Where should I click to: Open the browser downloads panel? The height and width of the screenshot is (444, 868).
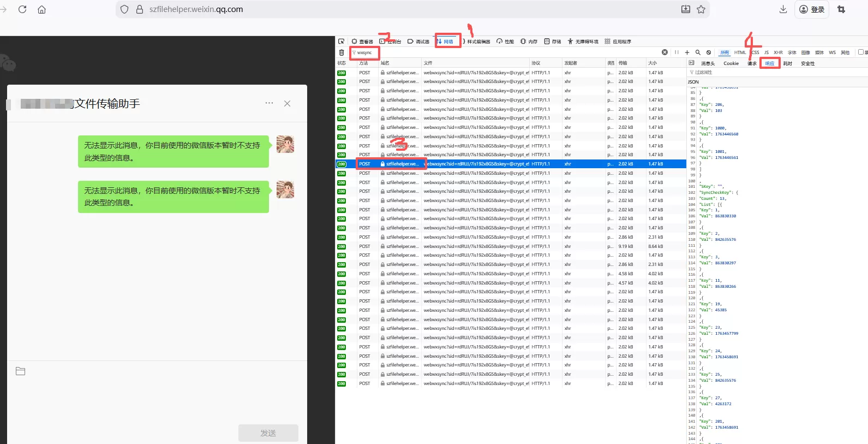coord(783,9)
